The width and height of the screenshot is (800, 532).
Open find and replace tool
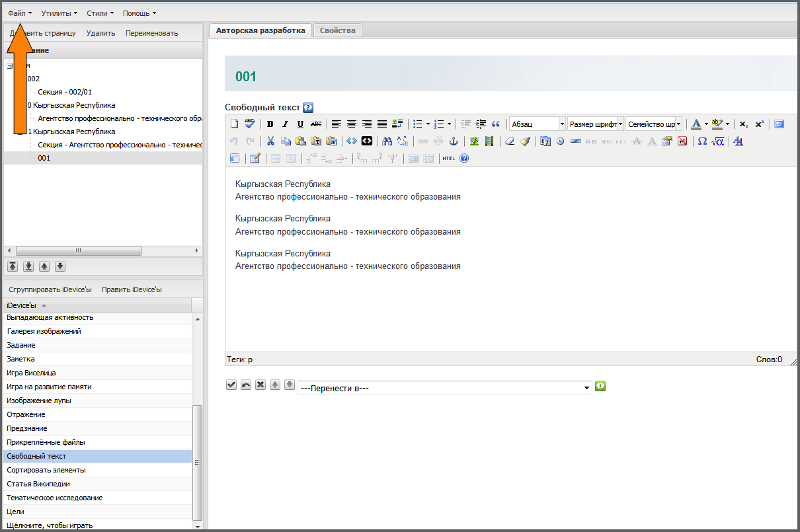click(x=403, y=141)
